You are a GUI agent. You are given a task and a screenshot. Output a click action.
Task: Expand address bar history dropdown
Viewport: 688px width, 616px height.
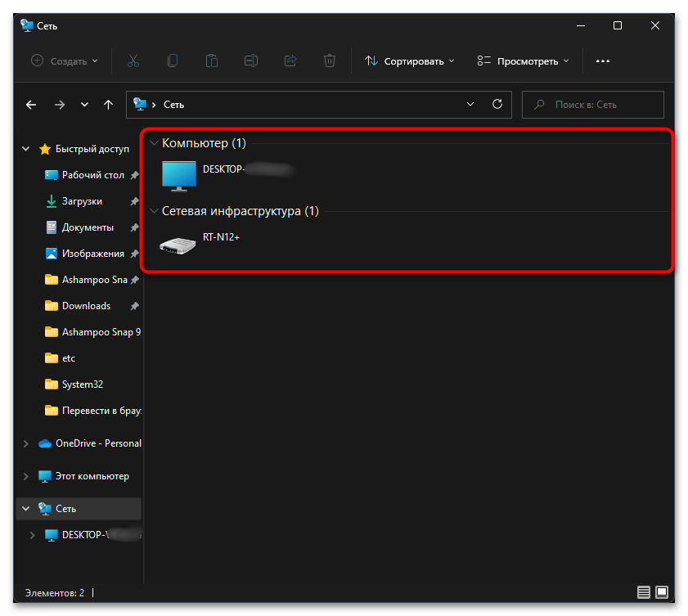[x=470, y=105]
